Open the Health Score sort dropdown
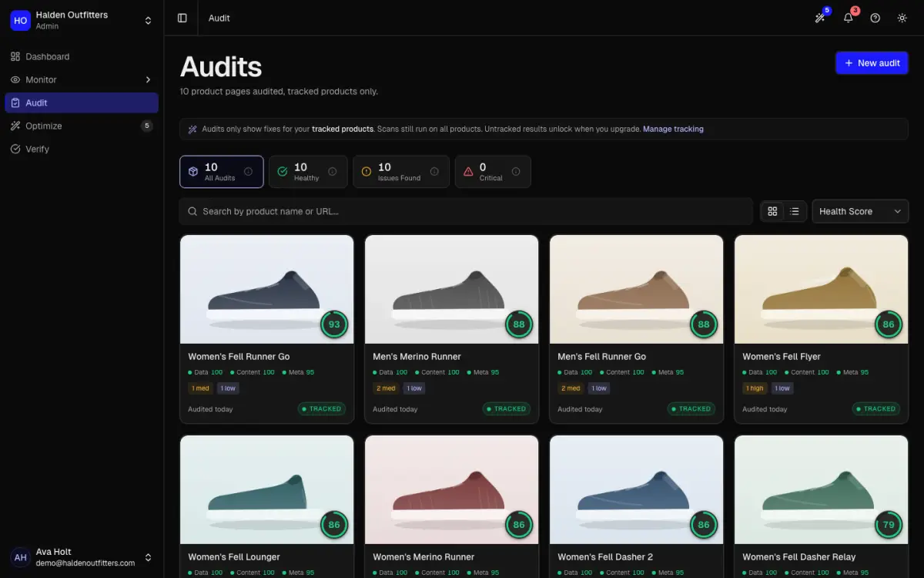 [860, 211]
